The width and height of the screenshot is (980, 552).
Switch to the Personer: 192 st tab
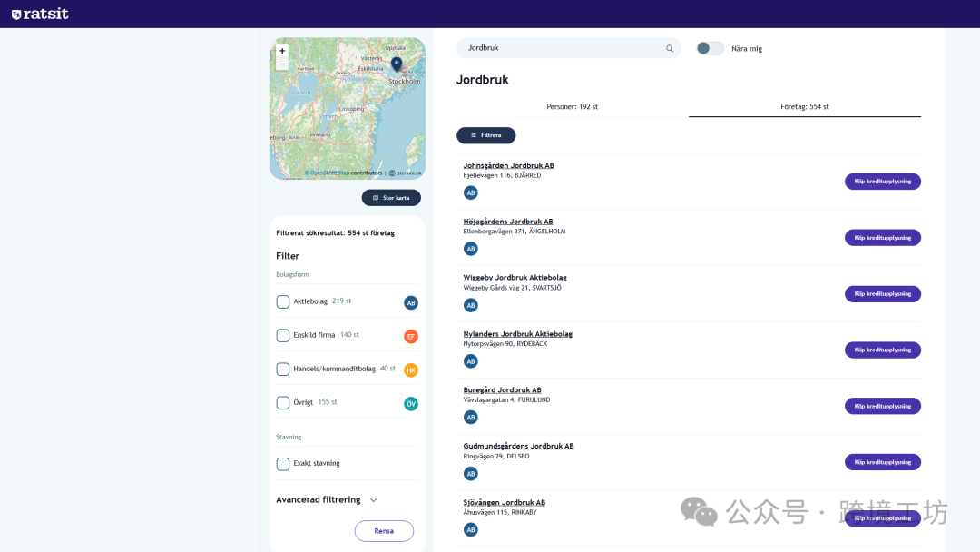pos(572,106)
